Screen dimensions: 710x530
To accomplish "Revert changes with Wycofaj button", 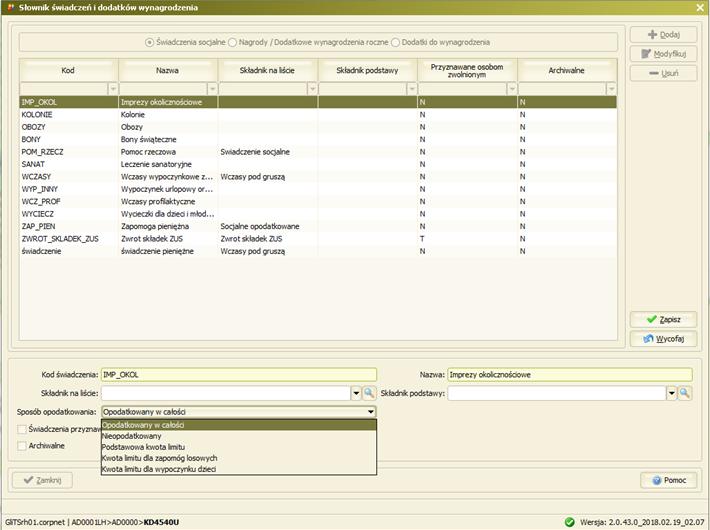I will [x=663, y=338].
